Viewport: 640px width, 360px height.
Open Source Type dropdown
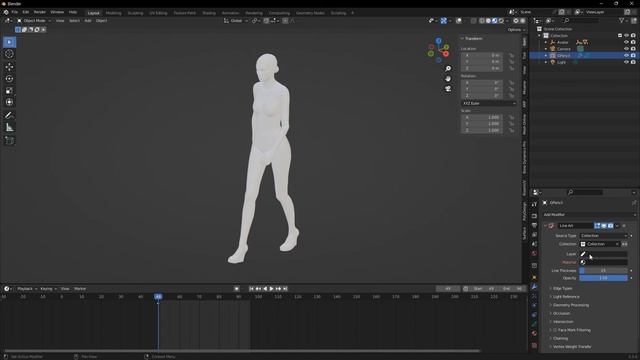coord(604,236)
